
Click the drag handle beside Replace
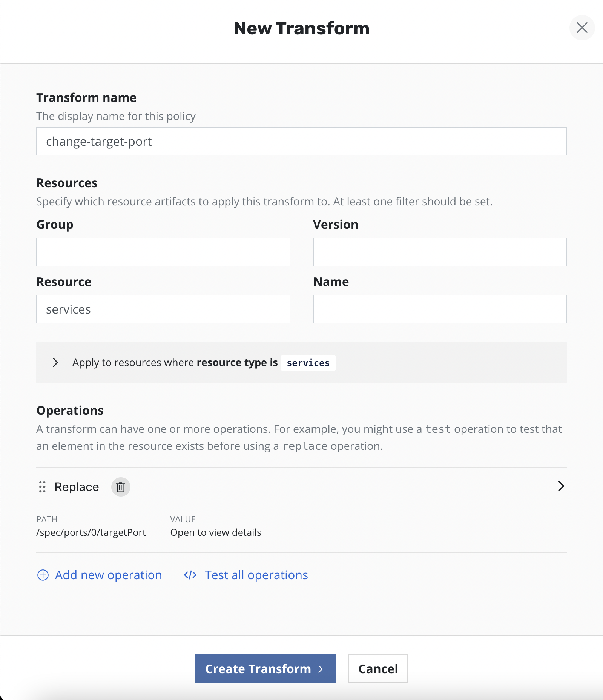42,487
